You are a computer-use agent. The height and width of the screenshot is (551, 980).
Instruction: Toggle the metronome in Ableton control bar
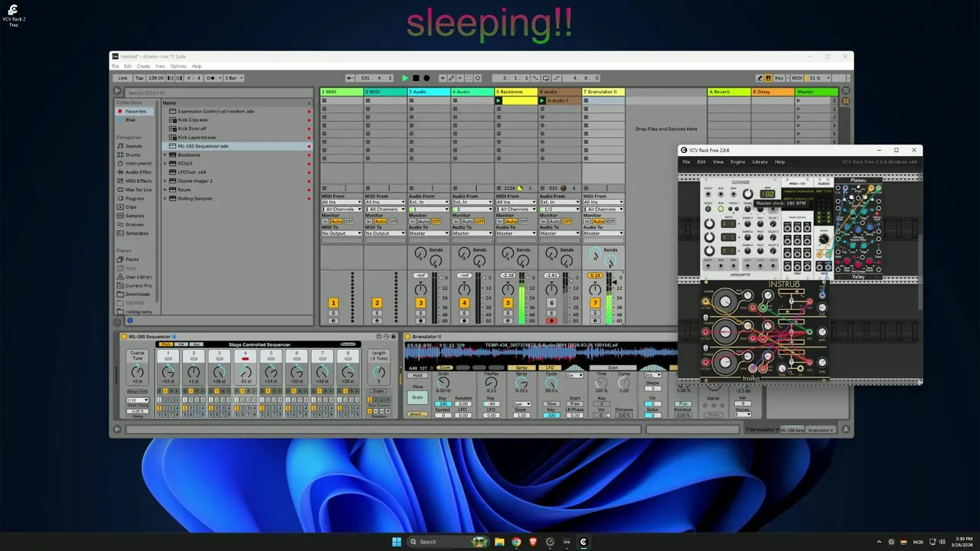[212, 78]
